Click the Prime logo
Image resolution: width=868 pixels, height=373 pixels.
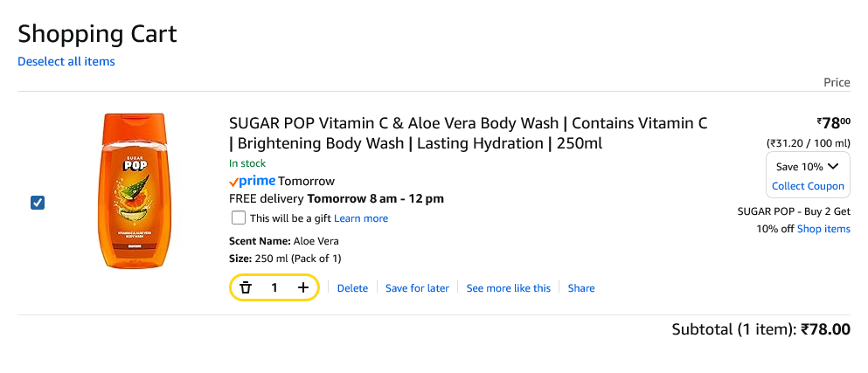pyautogui.click(x=252, y=181)
